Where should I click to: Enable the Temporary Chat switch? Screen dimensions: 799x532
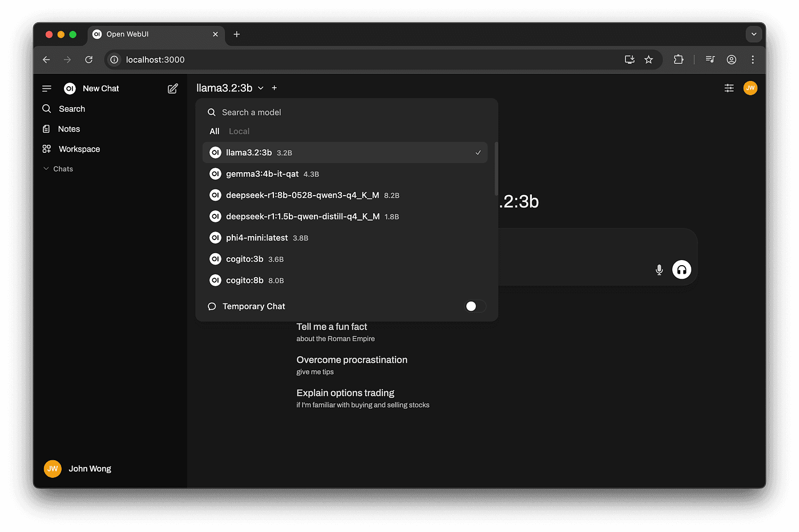[475, 306]
